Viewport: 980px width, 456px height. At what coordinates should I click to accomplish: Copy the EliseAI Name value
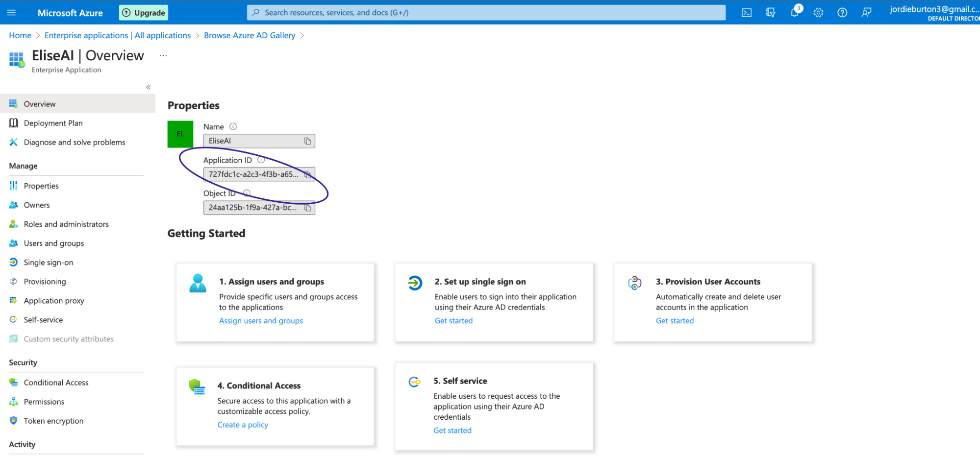307,141
